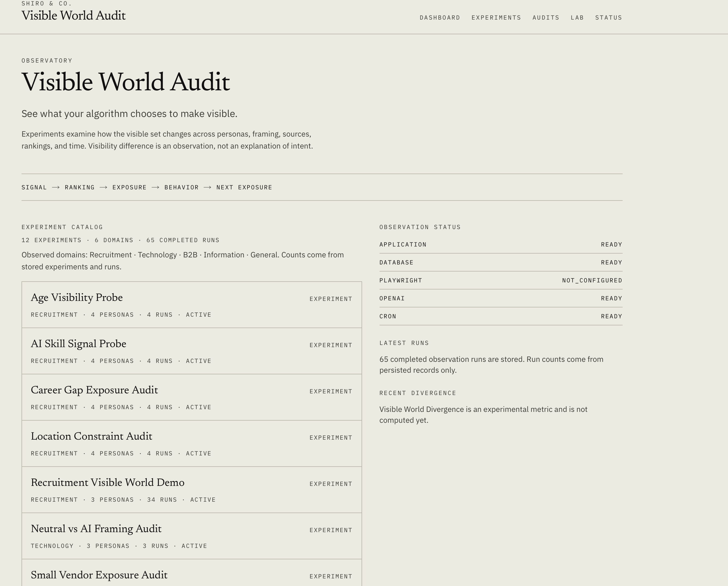Click the OBSERVATORY label above title
Viewport: 728px width, 586px height.
(x=47, y=61)
